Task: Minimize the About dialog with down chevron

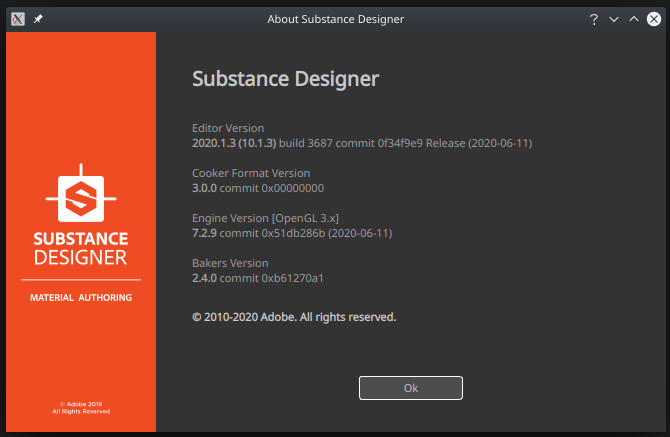Action: (x=614, y=19)
